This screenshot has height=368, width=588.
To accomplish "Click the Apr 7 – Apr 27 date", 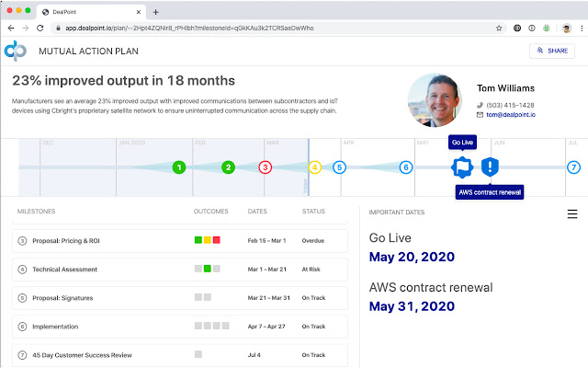I will point(266,327).
